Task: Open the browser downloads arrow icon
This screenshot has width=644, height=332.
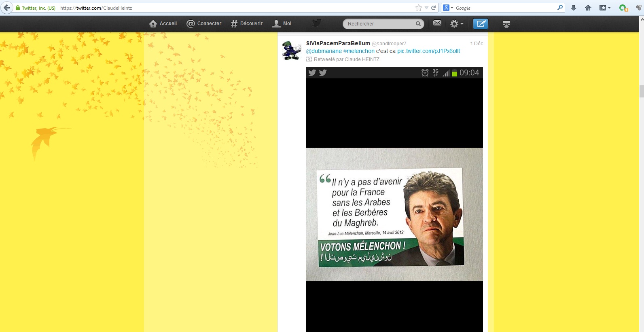Action: click(x=573, y=8)
